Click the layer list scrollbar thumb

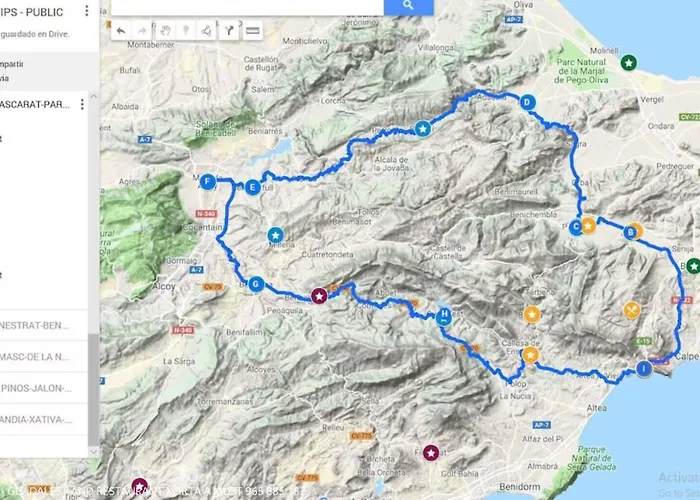[x=93, y=389]
